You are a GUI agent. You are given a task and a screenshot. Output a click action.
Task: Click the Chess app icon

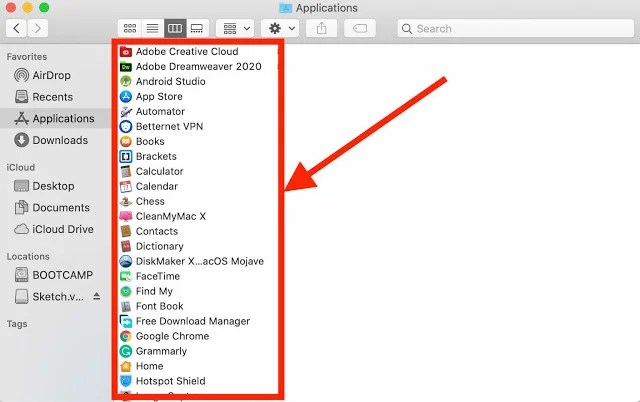(x=126, y=202)
